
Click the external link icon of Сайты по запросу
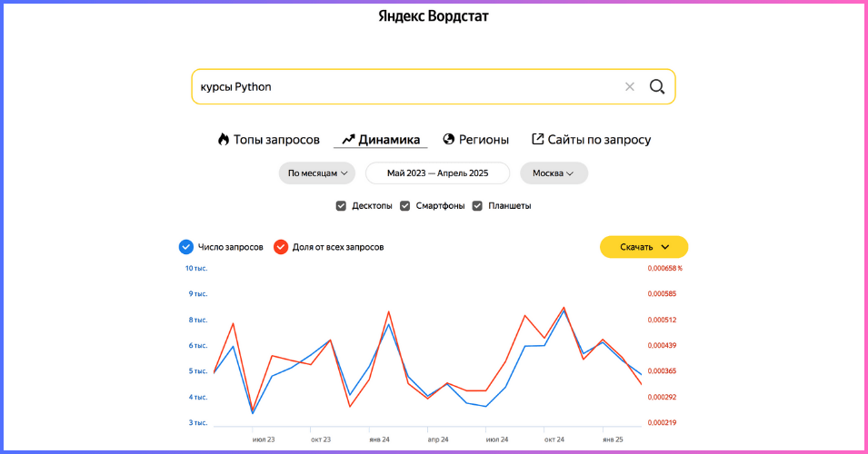pyautogui.click(x=537, y=139)
